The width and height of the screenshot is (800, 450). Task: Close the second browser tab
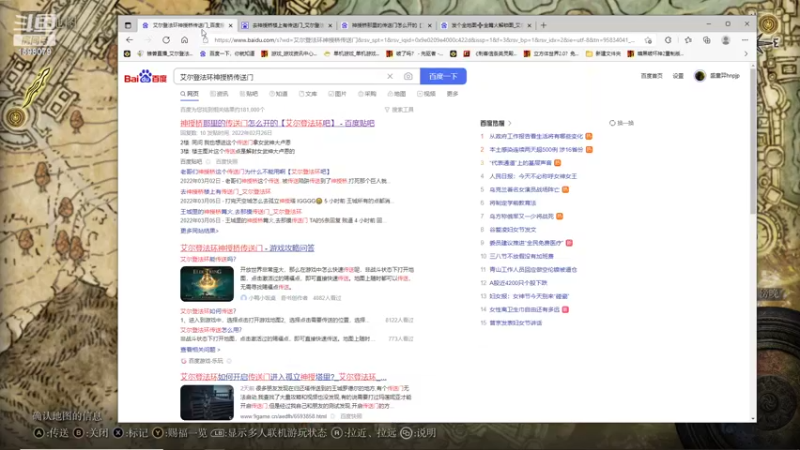330,25
